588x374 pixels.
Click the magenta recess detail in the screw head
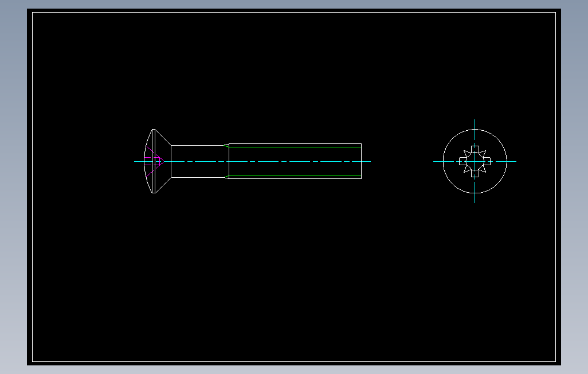pos(154,161)
